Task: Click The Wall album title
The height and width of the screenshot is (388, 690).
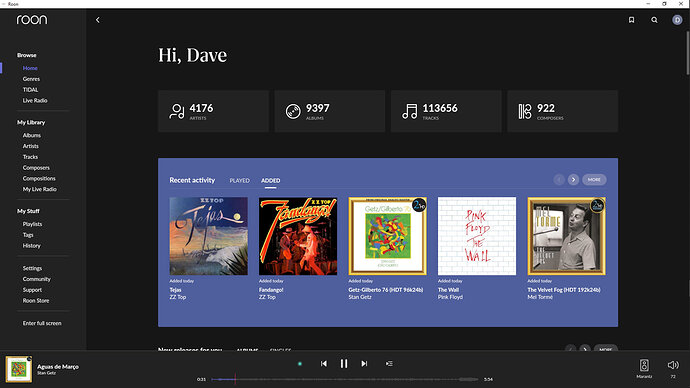Action: click(448, 290)
